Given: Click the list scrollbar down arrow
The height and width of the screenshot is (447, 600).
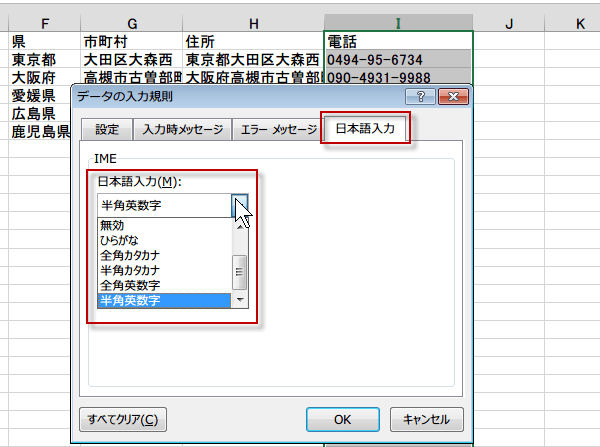Looking at the screenshot, I should [240, 300].
